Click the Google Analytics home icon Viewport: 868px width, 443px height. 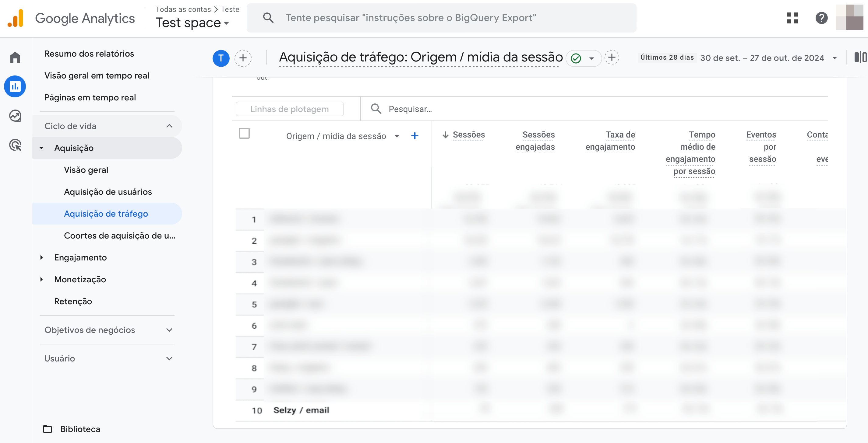(x=15, y=57)
